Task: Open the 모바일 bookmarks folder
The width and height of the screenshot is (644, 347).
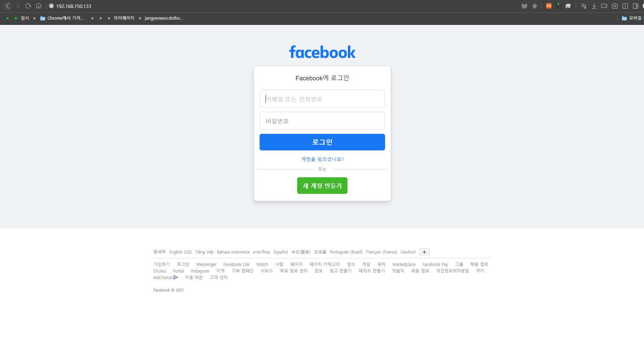Action: click(x=632, y=18)
